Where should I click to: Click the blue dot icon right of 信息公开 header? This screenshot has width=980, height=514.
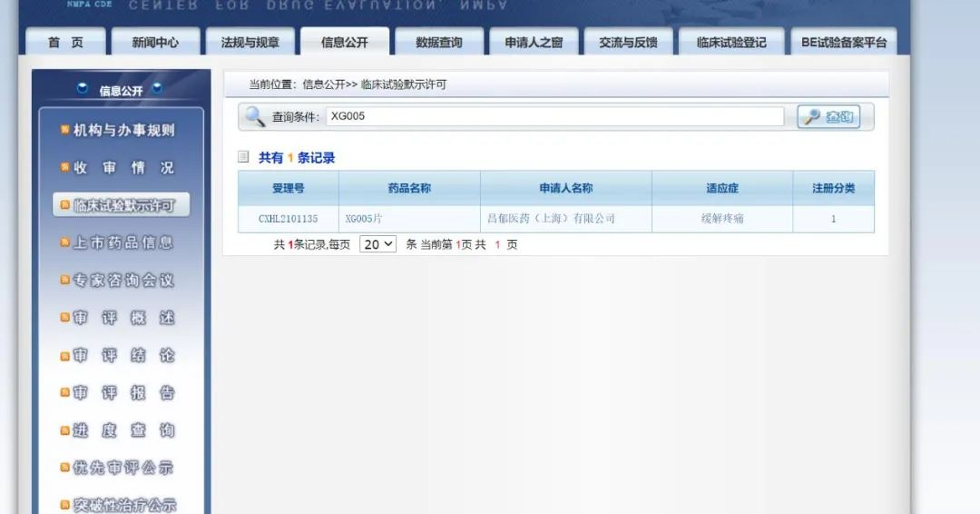pyautogui.click(x=157, y=89)
